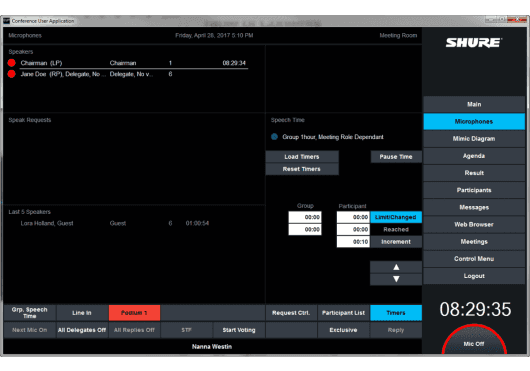Click the Shure logo

tap(474, 43)
